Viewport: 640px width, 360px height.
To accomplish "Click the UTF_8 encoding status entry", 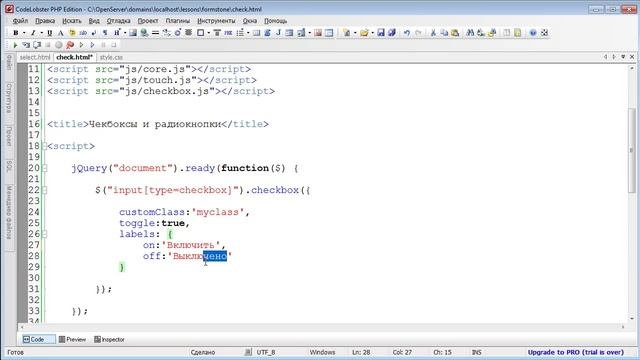I will click(266, 352).
